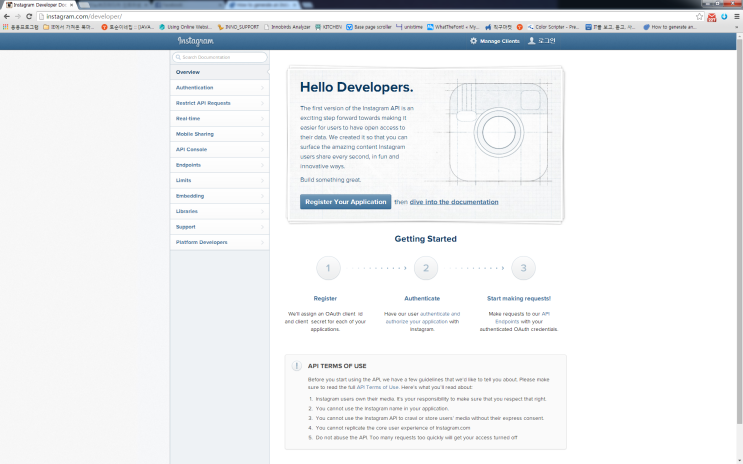Click the browser forward arrow
The width and height of the screenshot is (743, 464).
18,16
